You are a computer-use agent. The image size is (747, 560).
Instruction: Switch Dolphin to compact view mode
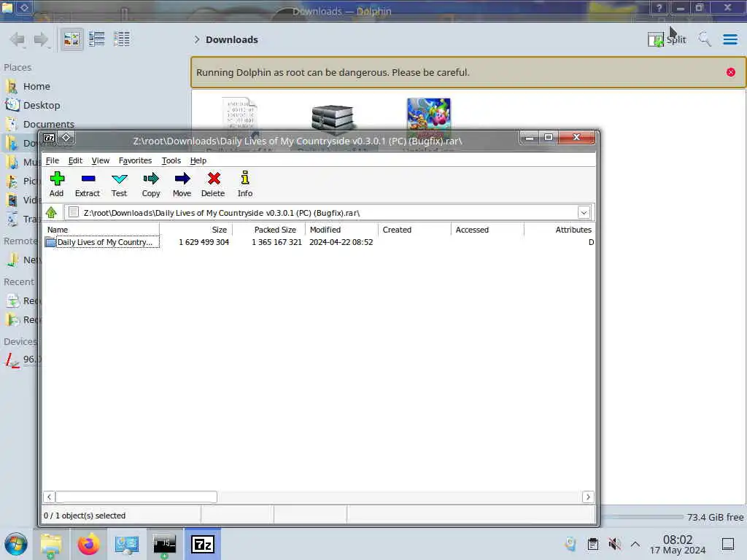tap(97, 39)
